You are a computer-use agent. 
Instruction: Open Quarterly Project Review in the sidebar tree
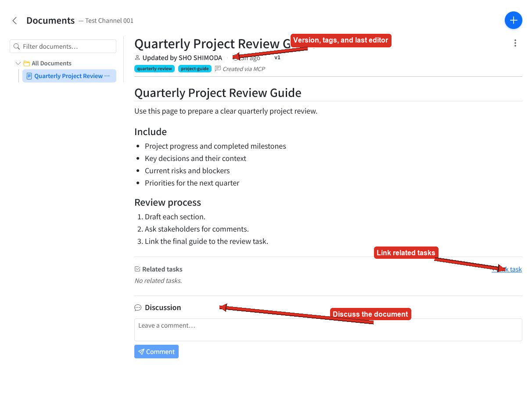[69, 76]
